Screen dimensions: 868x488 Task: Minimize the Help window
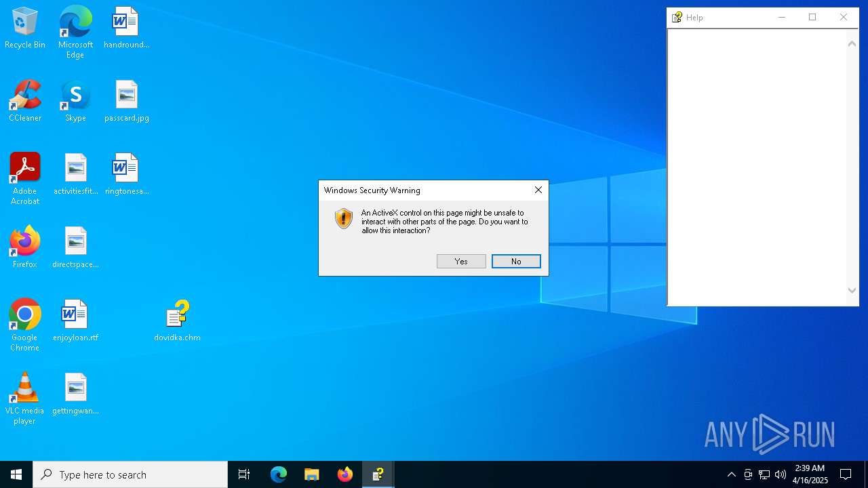[782, 18]
